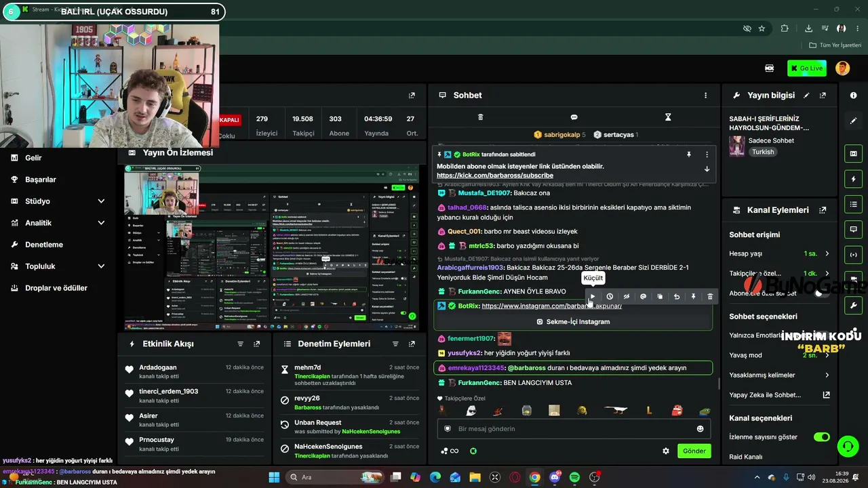
Task: Open the emoji picker in message box
Action: pos(701,429)
